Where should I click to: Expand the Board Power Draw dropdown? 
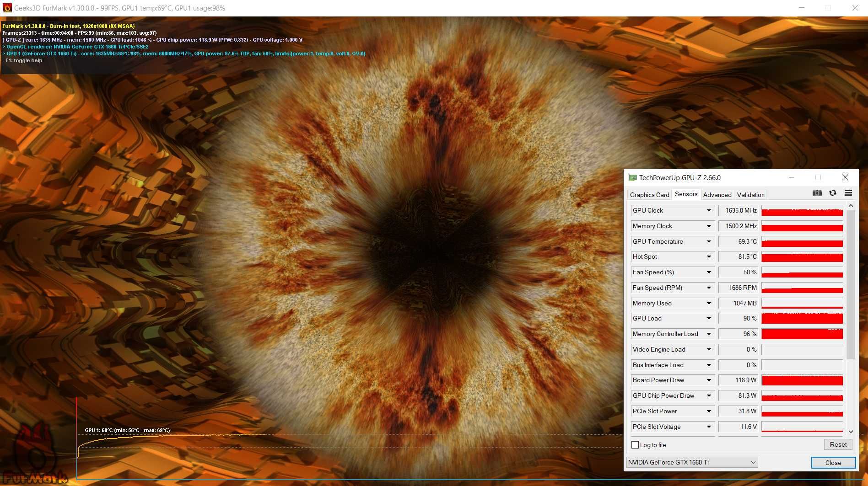[709, 380]
